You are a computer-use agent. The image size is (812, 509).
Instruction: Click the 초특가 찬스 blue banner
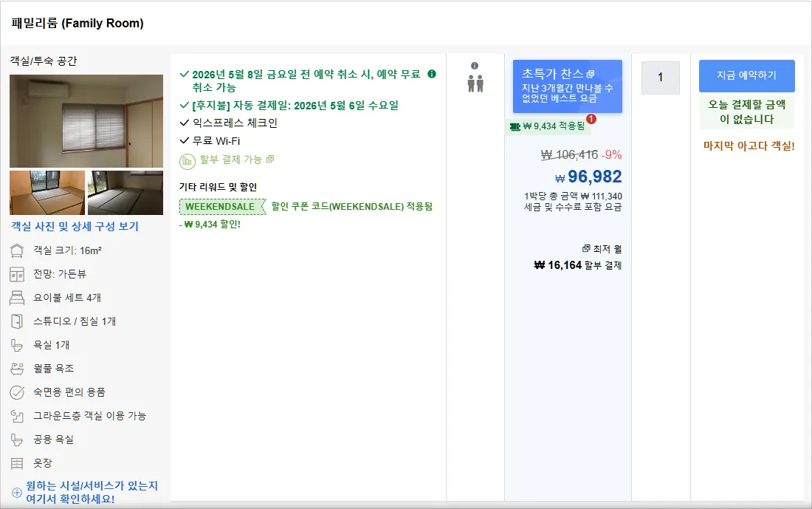pyautogui.click(x=568, y=86)
